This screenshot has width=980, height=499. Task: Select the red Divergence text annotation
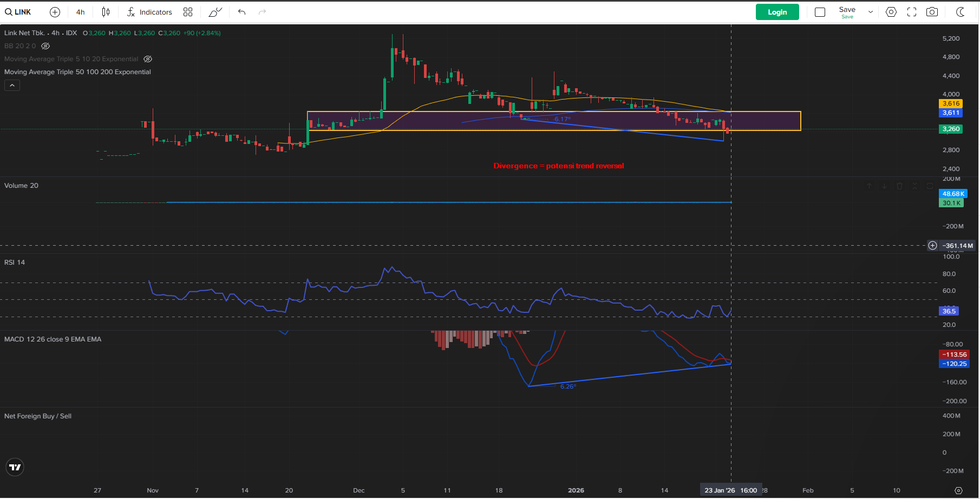(559, 166)
